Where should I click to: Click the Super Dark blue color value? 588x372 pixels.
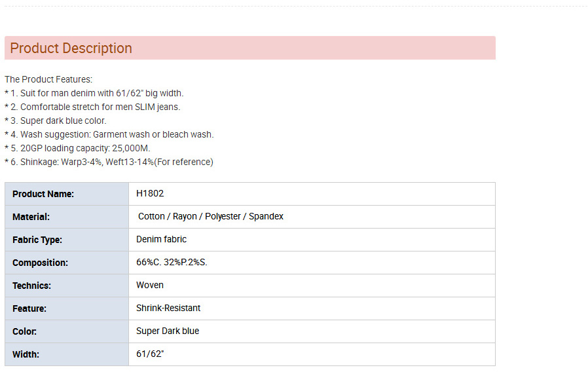click(x=168, y=331)
